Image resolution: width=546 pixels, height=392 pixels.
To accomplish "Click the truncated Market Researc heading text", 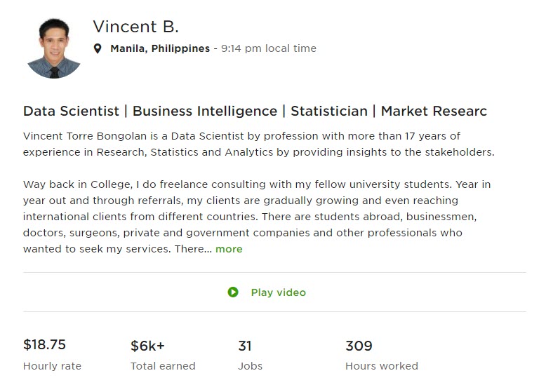I will pos(434,111).
